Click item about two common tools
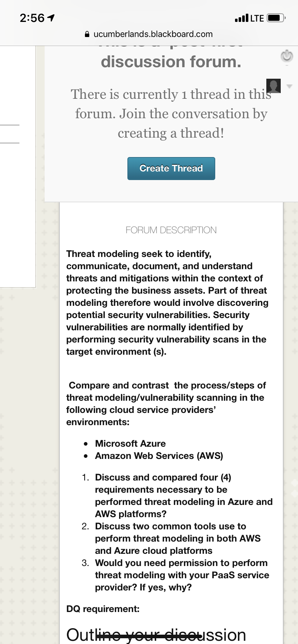This screenshot has width=298, height=644. pos(178,538)
